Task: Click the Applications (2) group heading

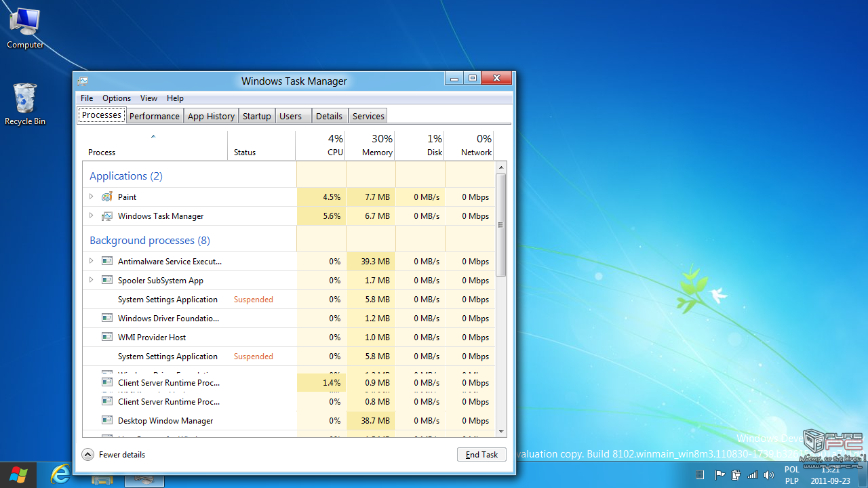Action: click(126, 176)
